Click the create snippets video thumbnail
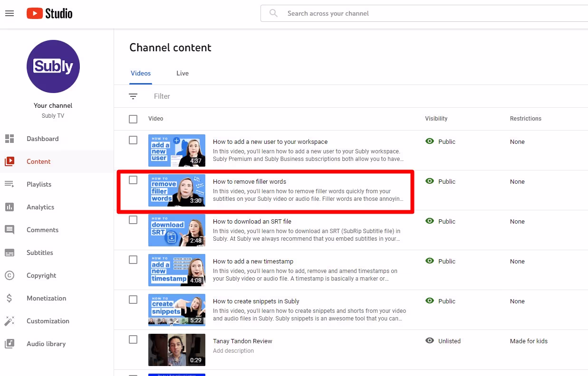Screen dimensions: 588x376 coord(177,310)
